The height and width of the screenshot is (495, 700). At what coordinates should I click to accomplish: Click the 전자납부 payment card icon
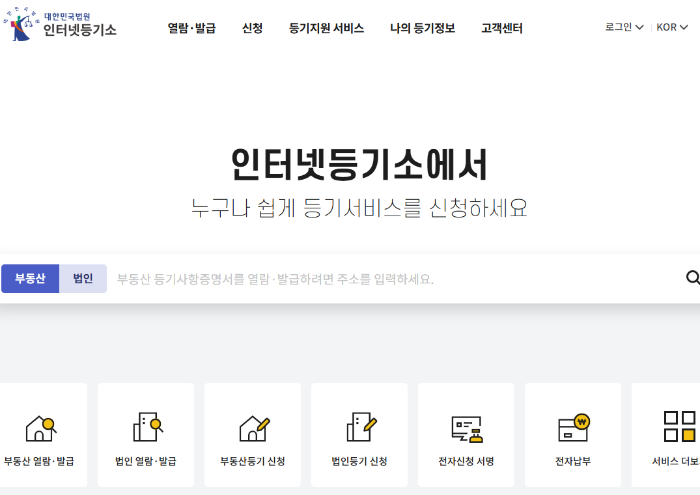[x=574, y=428]
